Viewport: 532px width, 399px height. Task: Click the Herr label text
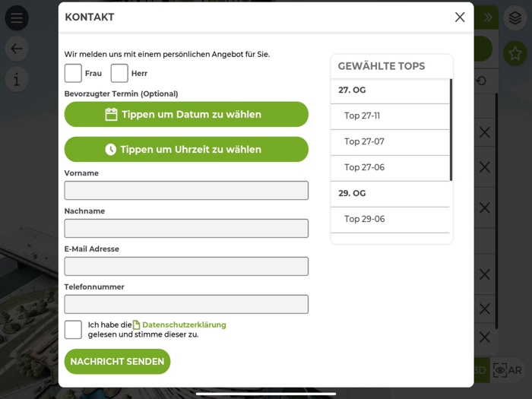pos(139,73)
